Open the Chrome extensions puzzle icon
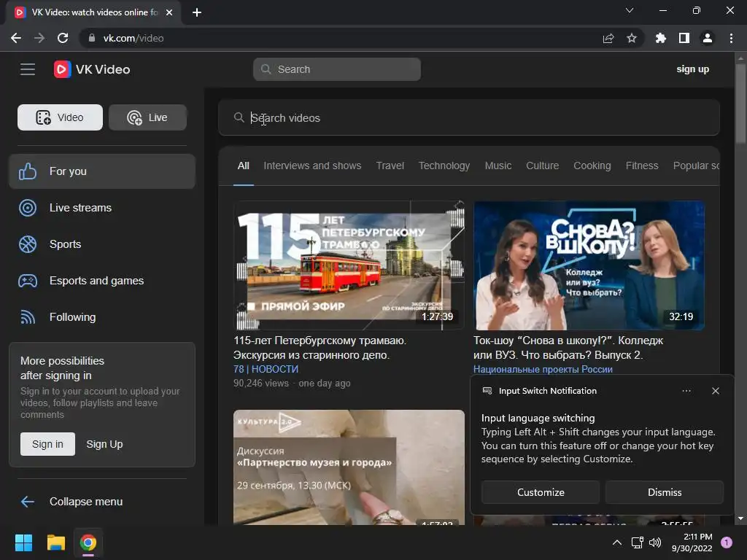747x560 pixels. tap(660, 38)
